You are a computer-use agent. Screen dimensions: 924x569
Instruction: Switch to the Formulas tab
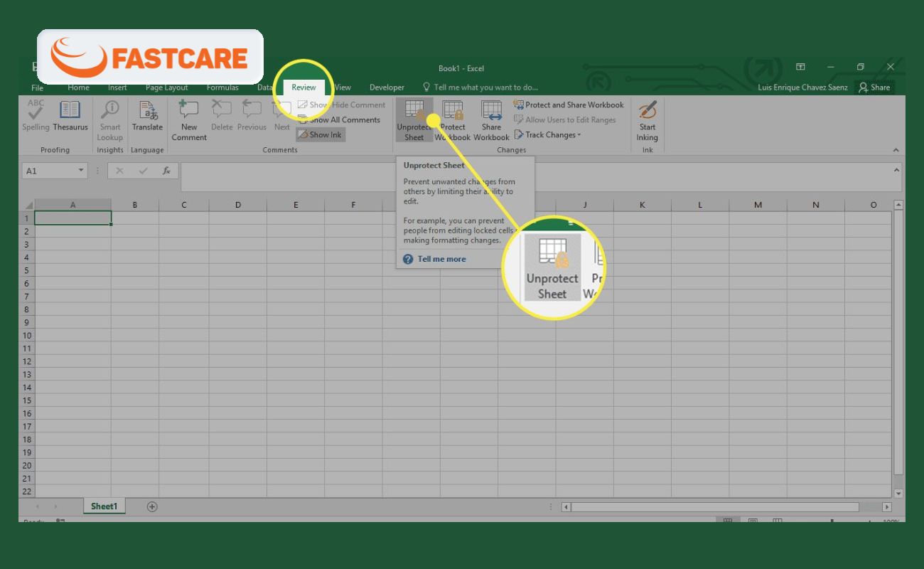[222, 87]
